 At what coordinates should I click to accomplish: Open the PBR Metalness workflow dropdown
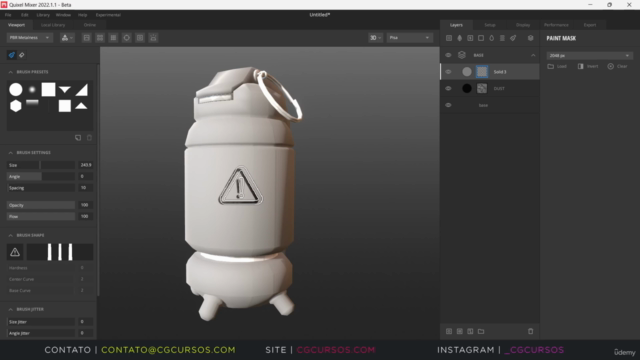[x=29, y=38]
